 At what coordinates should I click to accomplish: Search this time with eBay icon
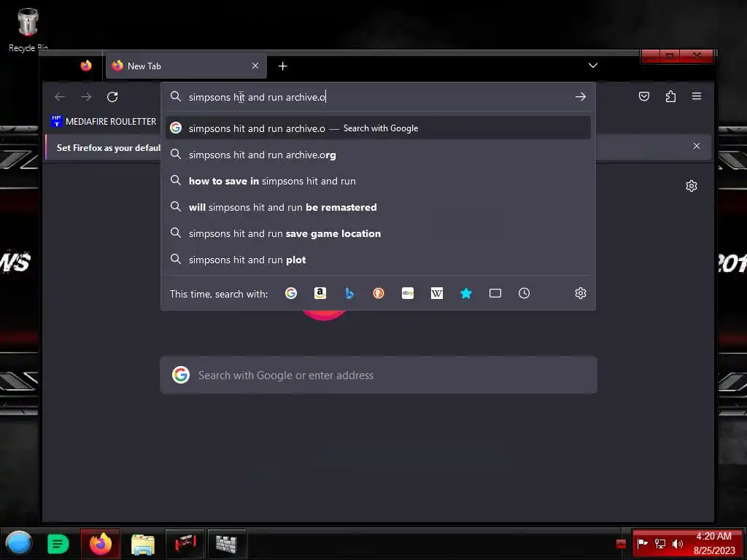(x=408, y=293)
